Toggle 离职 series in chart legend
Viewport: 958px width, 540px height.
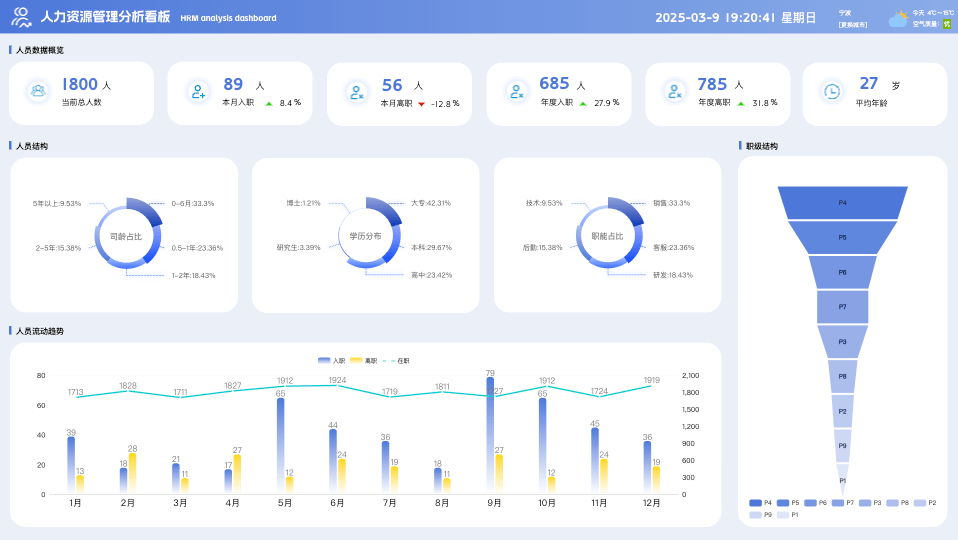363,360
